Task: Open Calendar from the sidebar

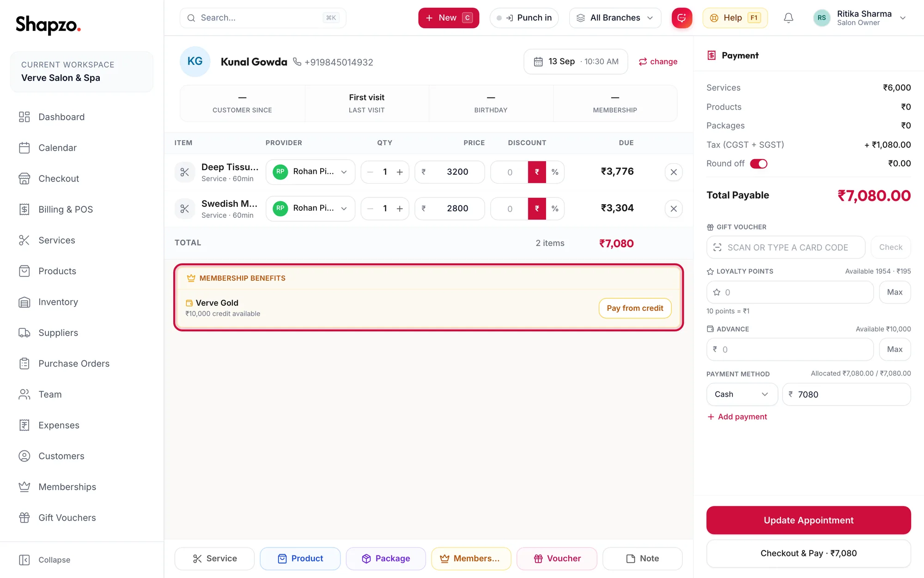Action: [82, 148]
